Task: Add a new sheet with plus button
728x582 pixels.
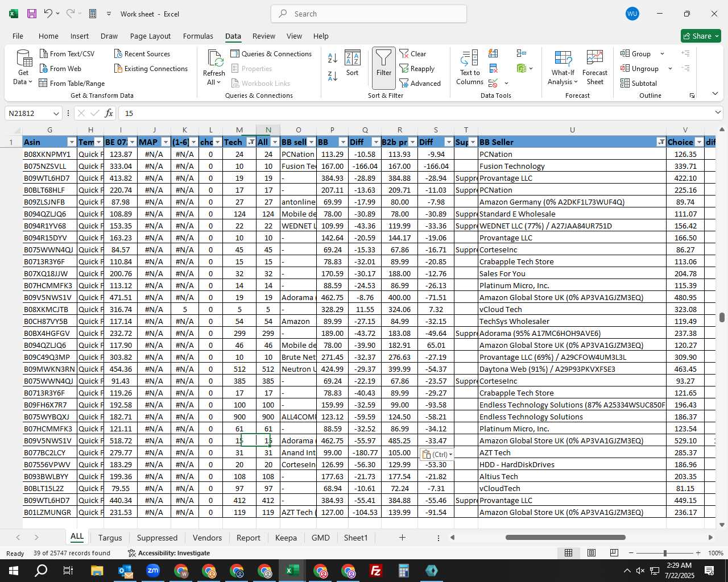Action: click(x=402, y=537)
